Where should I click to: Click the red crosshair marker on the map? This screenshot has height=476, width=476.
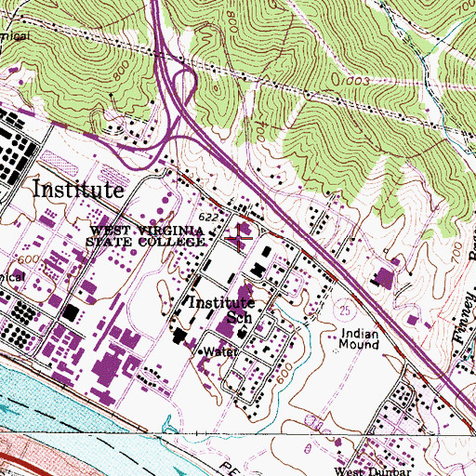point(239,238)
